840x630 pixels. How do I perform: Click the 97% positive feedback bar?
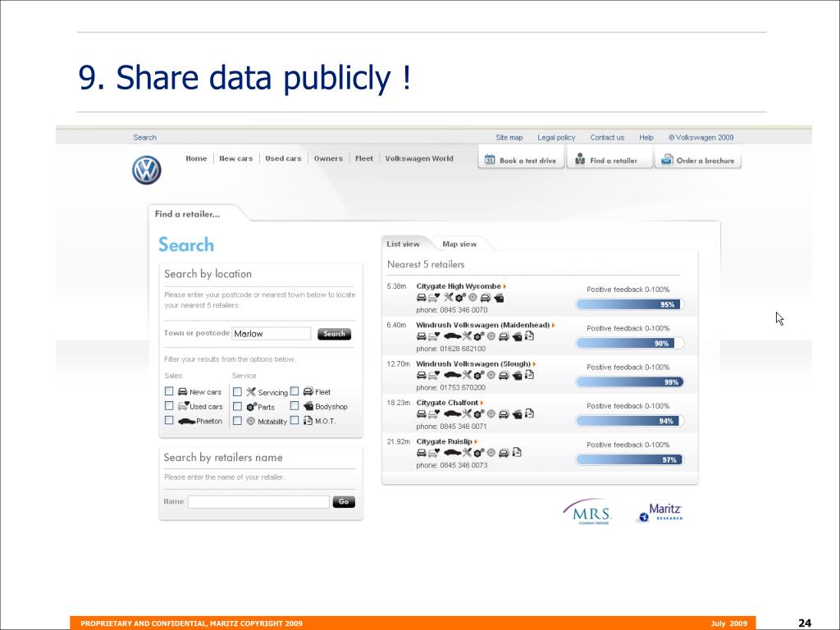pyautogui.click(x=629, y=459)
